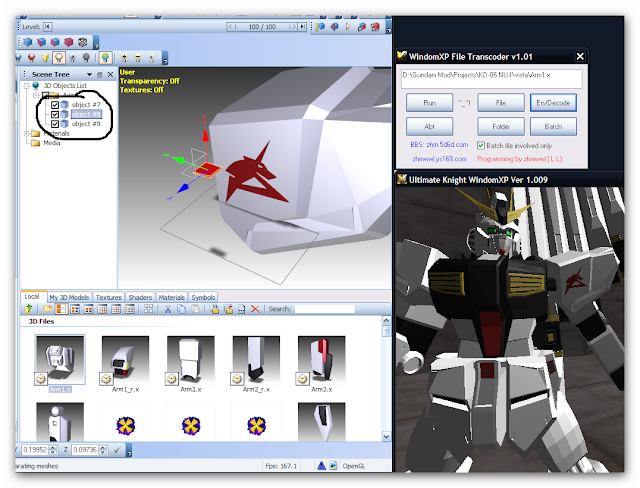Toggle the highlighted large thumbnails view icon
Viewport: 640px width, 488px height.
(61, 309)
